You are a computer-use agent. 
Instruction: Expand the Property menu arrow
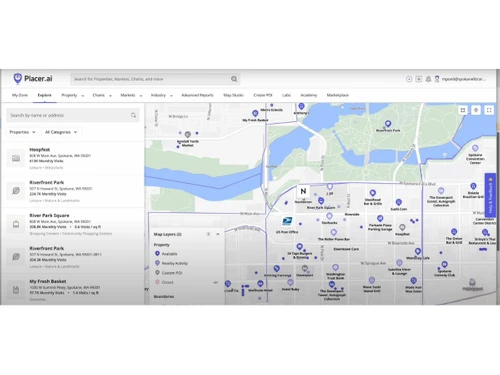click(83, 96)
